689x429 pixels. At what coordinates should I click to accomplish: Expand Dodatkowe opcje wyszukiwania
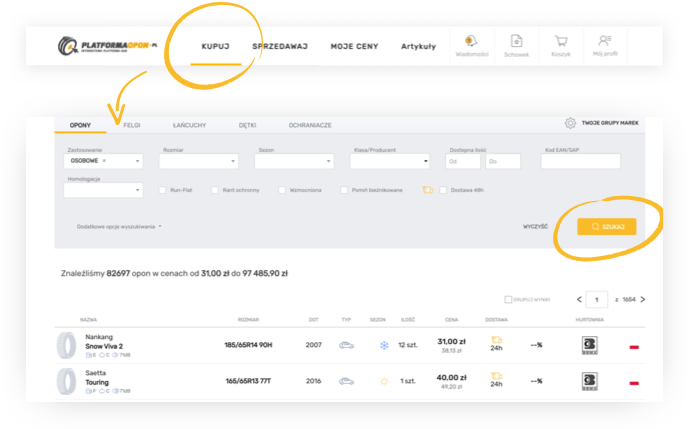119,227
